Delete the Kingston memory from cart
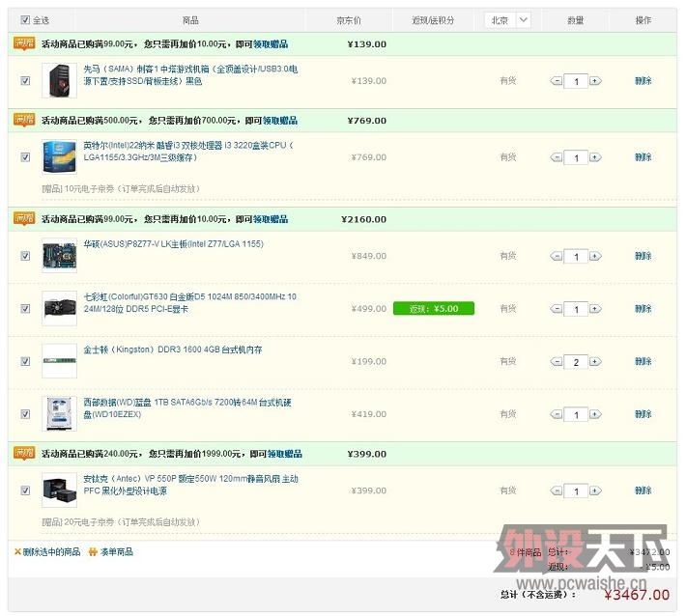Image resolution: width=687 pixels, height=616 pixels. [x=644, y=361]
